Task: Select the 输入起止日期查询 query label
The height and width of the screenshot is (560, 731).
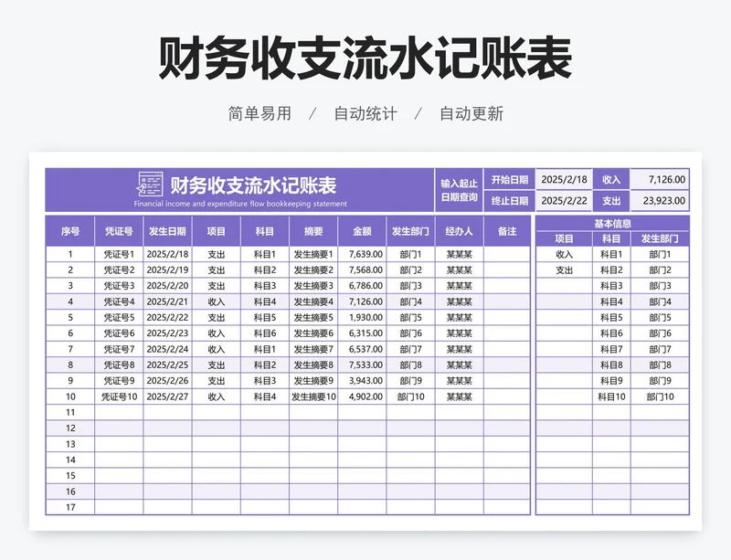Action: [x=460, y=187]
